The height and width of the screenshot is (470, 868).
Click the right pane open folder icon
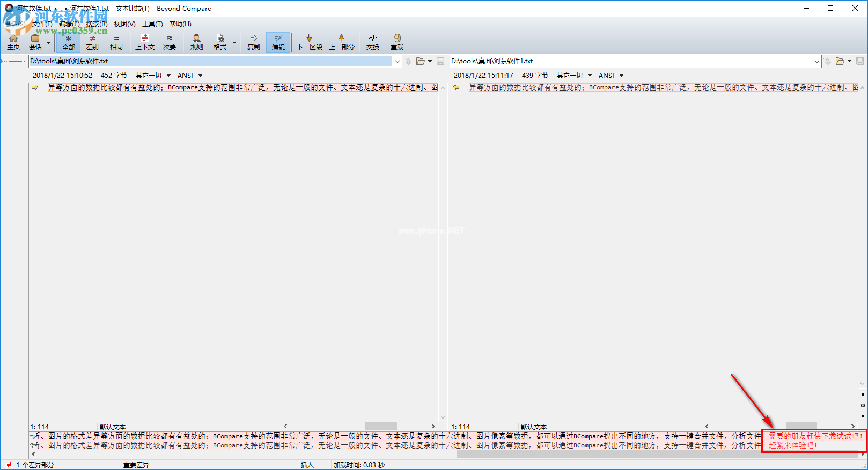(840, 61)
